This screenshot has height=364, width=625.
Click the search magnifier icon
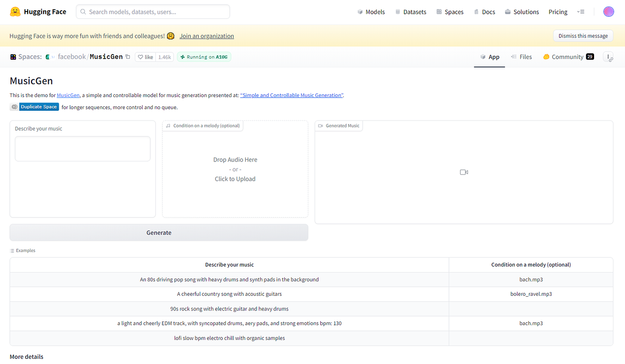click(83, 12)
